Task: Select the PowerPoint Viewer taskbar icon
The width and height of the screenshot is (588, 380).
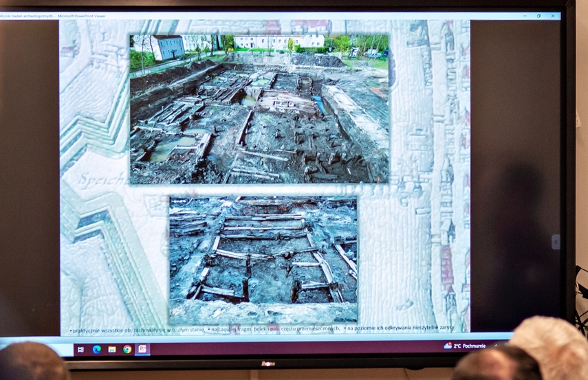Action: (x=142, y=349)
